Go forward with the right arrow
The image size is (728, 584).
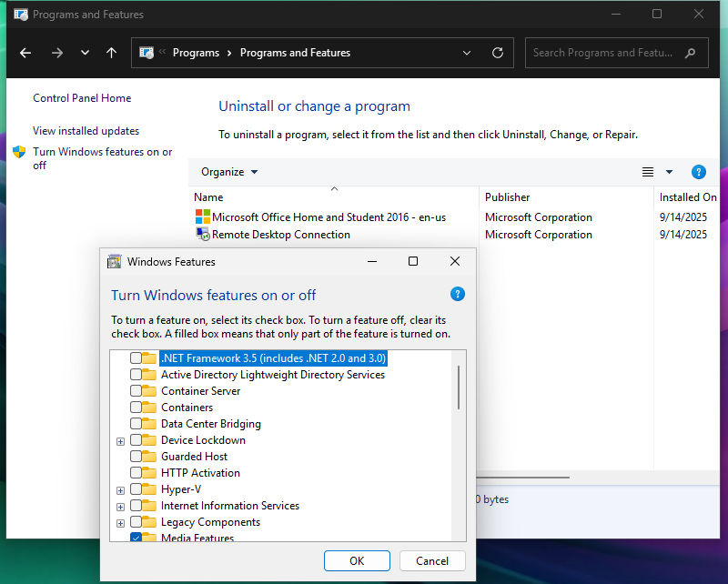[57, 53]
